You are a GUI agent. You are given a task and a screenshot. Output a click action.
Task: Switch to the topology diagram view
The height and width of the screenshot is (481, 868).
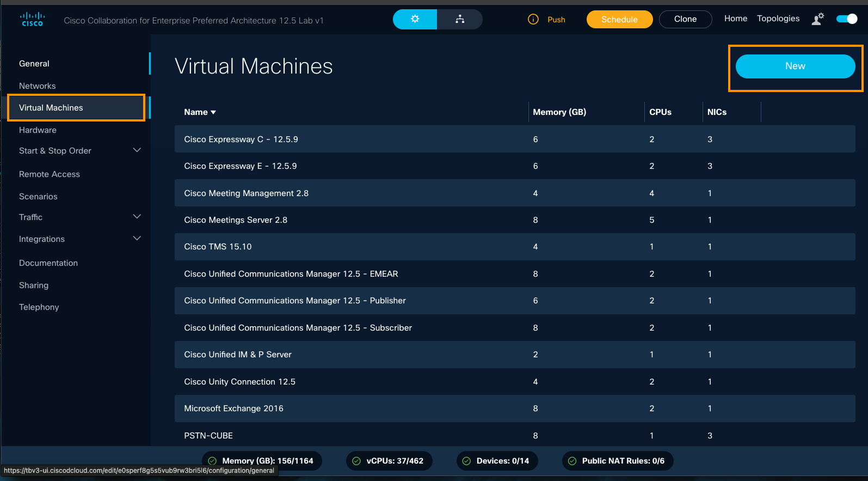coord(460,19)
